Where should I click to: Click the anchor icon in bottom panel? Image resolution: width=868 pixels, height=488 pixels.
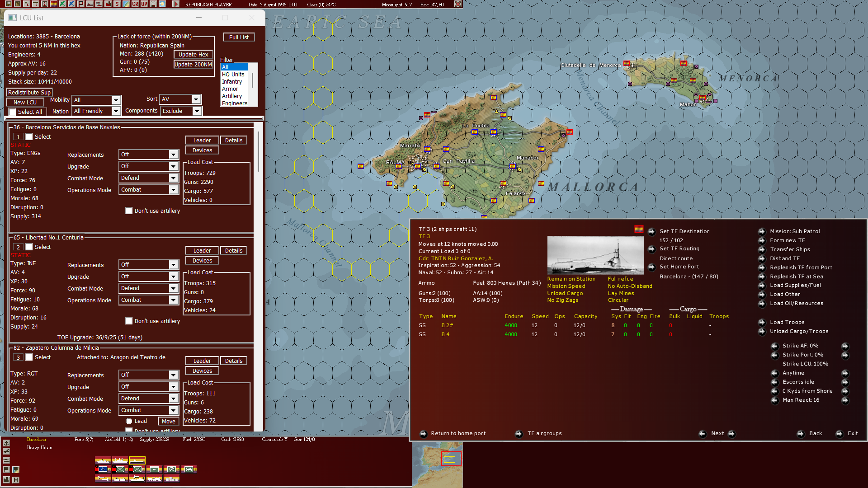(103, 469)
